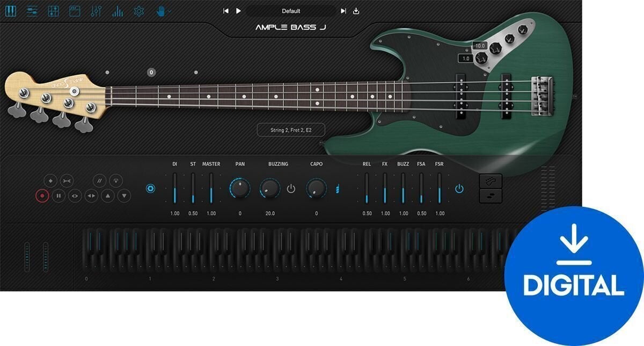Adjust the DI volume slider
Image resolution: width=644 pixels, height=346 pixels.
point(175,188)
